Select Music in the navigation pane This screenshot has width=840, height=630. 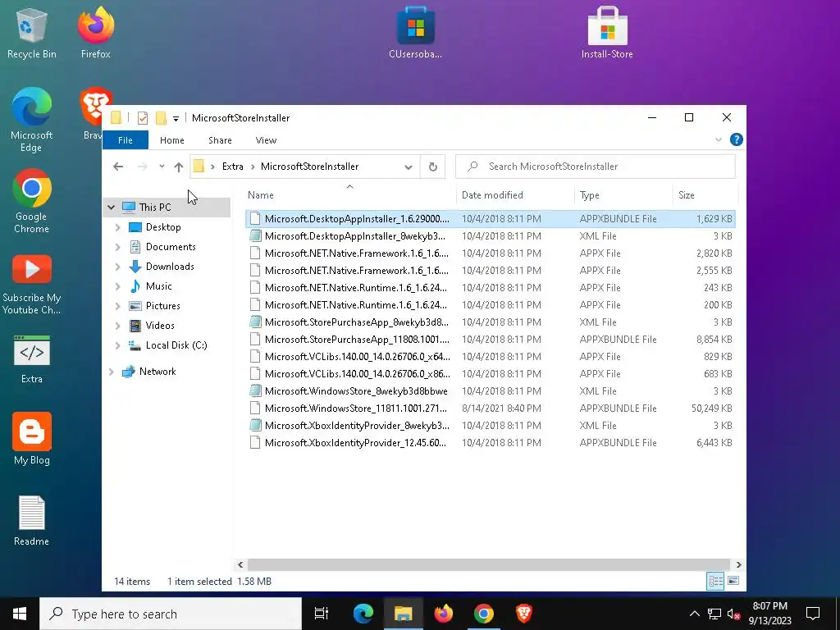point(158,286)
